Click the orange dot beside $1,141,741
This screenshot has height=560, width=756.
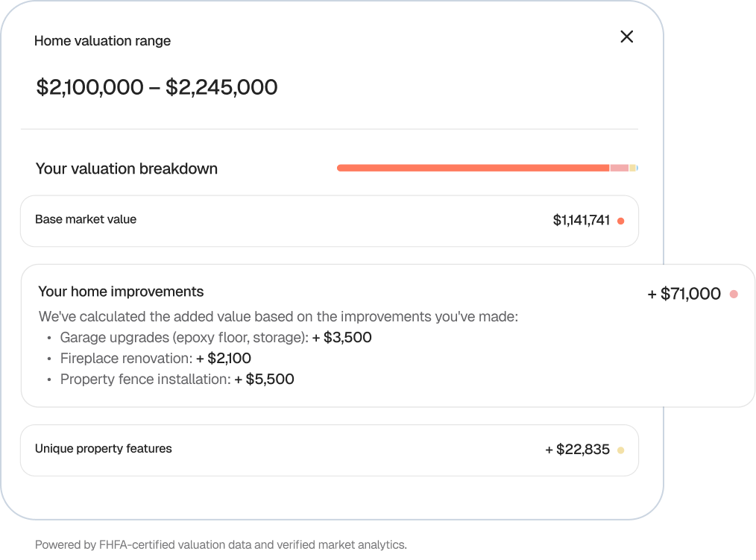tap(620, 221)
